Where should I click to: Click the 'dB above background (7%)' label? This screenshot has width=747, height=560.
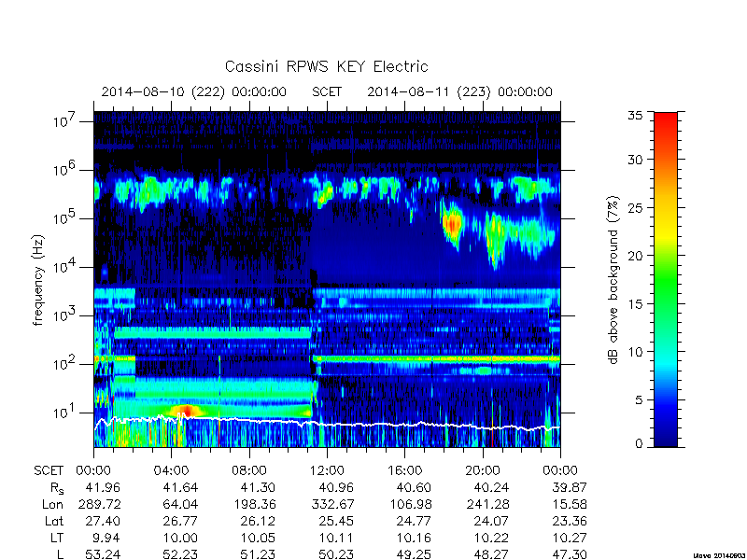613,280
